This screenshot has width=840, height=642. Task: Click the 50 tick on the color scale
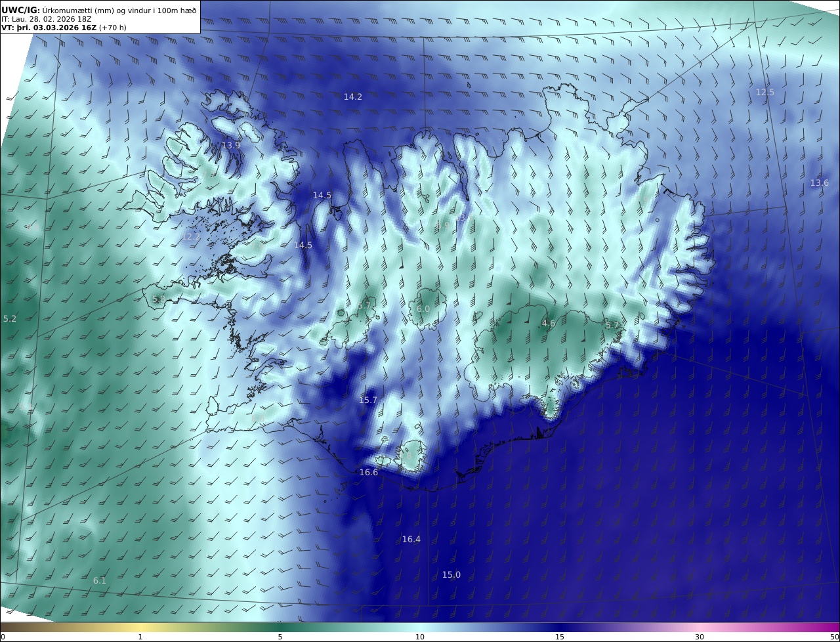[834, 637]
